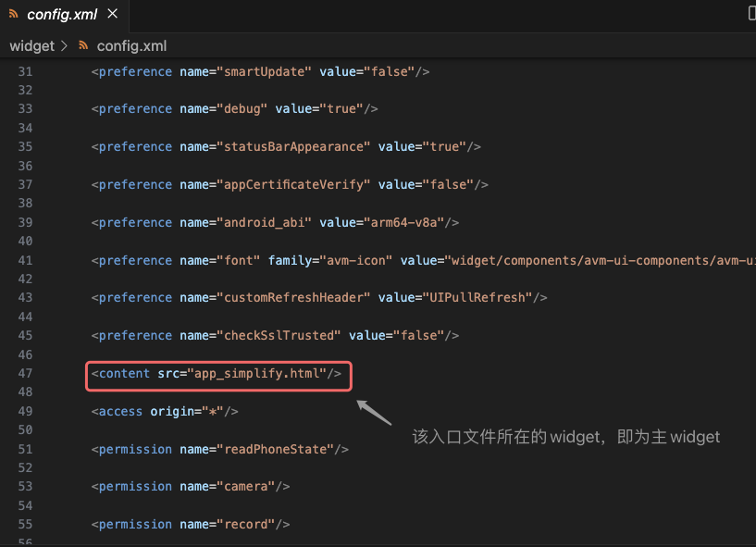Place cursor on the smartUpdate preference line
Screen dimensions: 756x547
click(x=259, y=71)
